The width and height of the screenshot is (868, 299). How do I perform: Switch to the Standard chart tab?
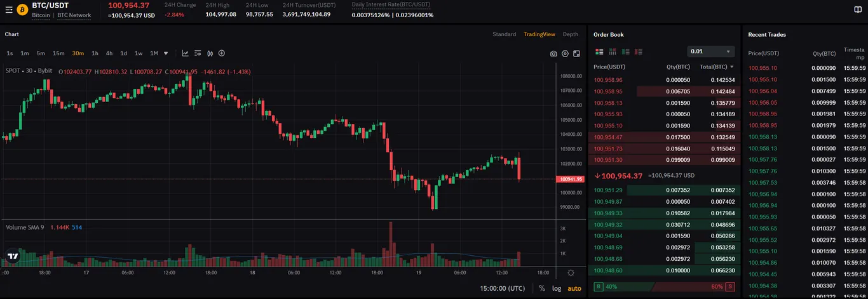[505, 34]
